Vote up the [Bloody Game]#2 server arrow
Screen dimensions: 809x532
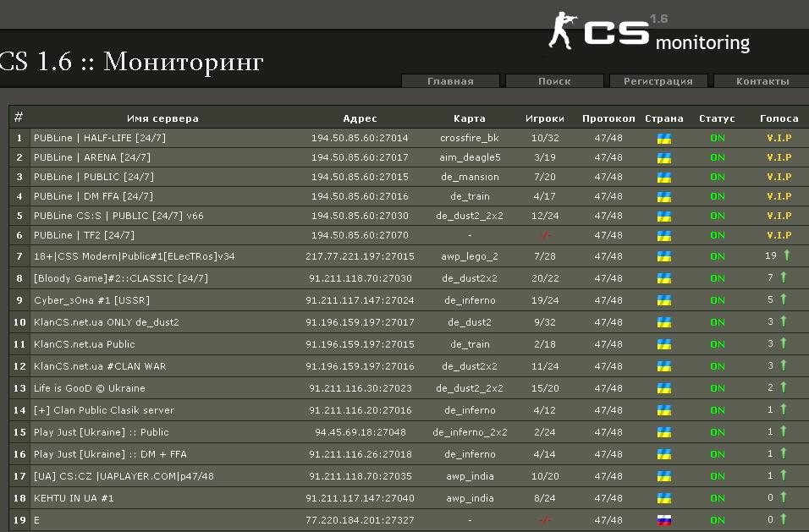pos(784,277)
